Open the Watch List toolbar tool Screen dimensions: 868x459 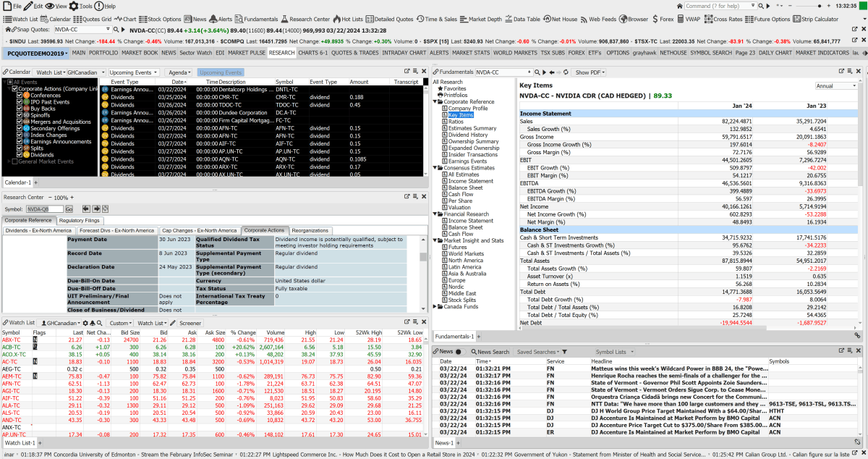(x=22, y=19)
